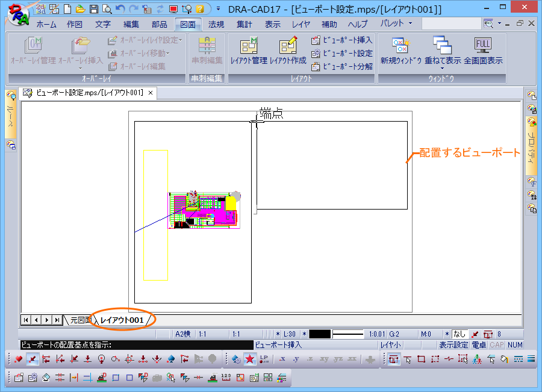This screenshot has height=392, width=542.
Task: Click the save floppy disk icon
Action: (94, 9)
